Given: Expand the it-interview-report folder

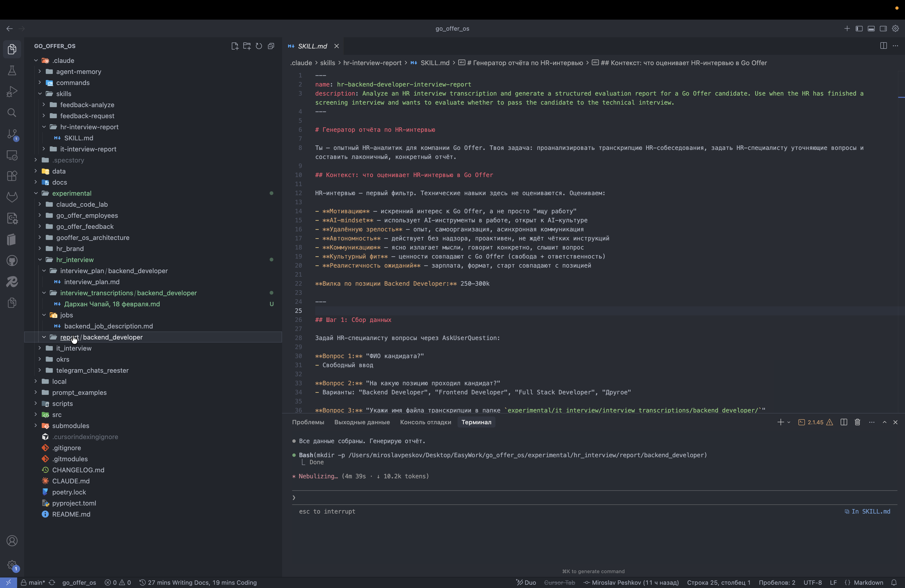Looking at the screenshot, I should click(88, 149).
